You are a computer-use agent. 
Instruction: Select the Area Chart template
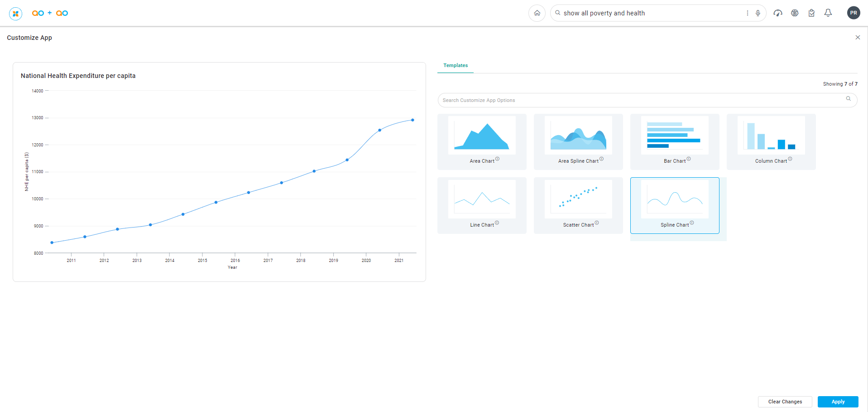(x=482, y=141)
